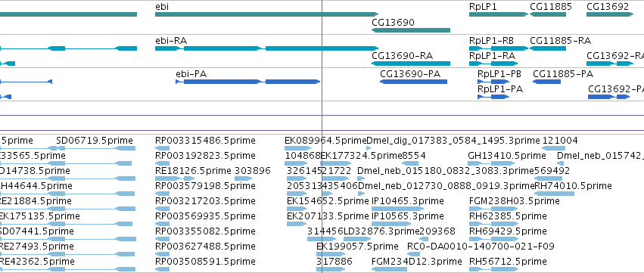Select the RpLP1-RB transcript
The height and width of the screenshot is (273, 644).
coord(499,48)
